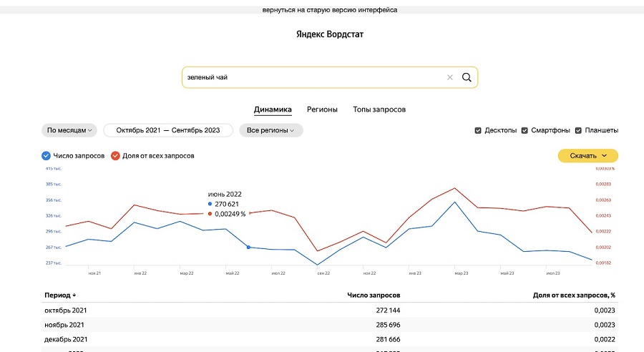This screenshot has width=644, height=352.
Task: Open the date range Октябрь 2021 — Сентябрь 2023
Action: pos(168,130)
